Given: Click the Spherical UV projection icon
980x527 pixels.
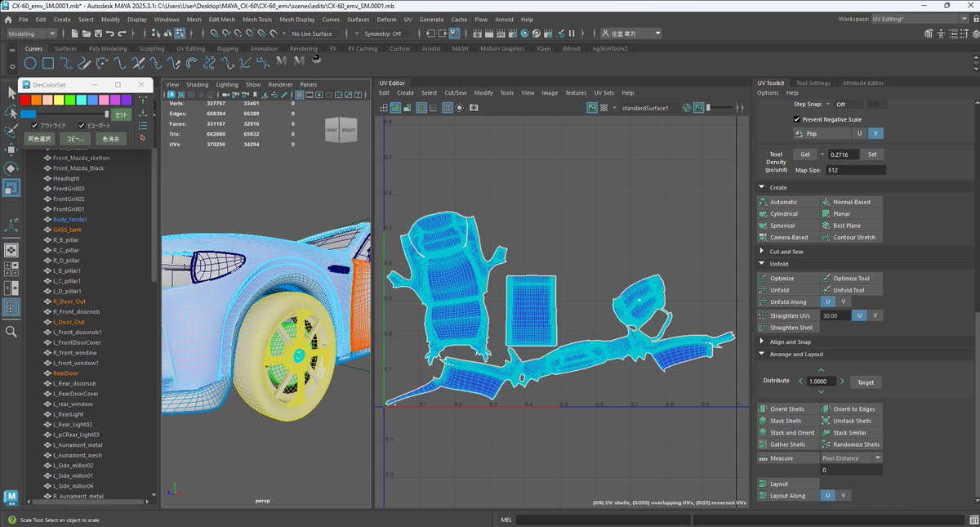Looking at the screenshot, I should [764, 226].
